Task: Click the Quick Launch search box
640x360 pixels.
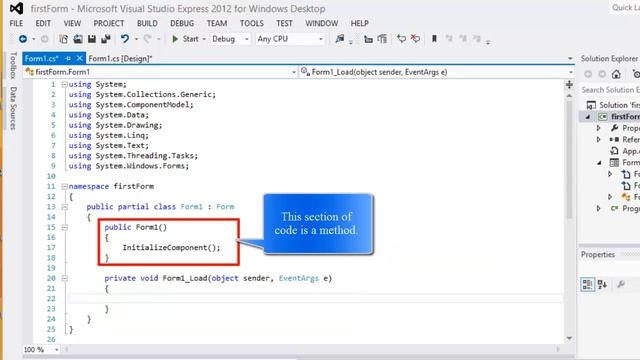Action: 625,8
